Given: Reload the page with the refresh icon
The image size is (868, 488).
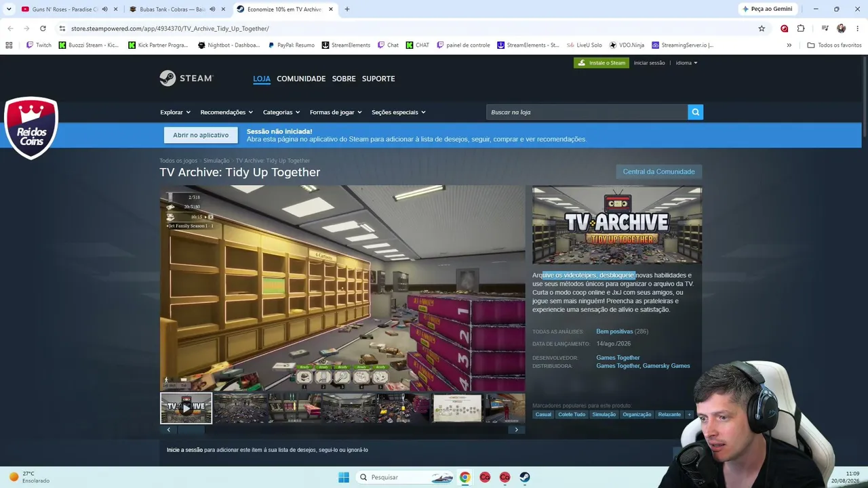Looking at the screenshot, I should pos(43,28).
